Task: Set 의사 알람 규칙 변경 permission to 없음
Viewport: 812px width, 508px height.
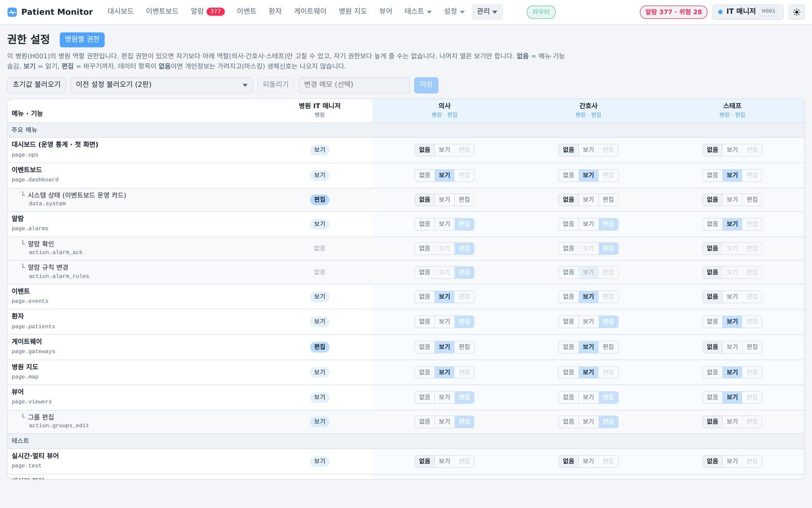Action: 425,272
